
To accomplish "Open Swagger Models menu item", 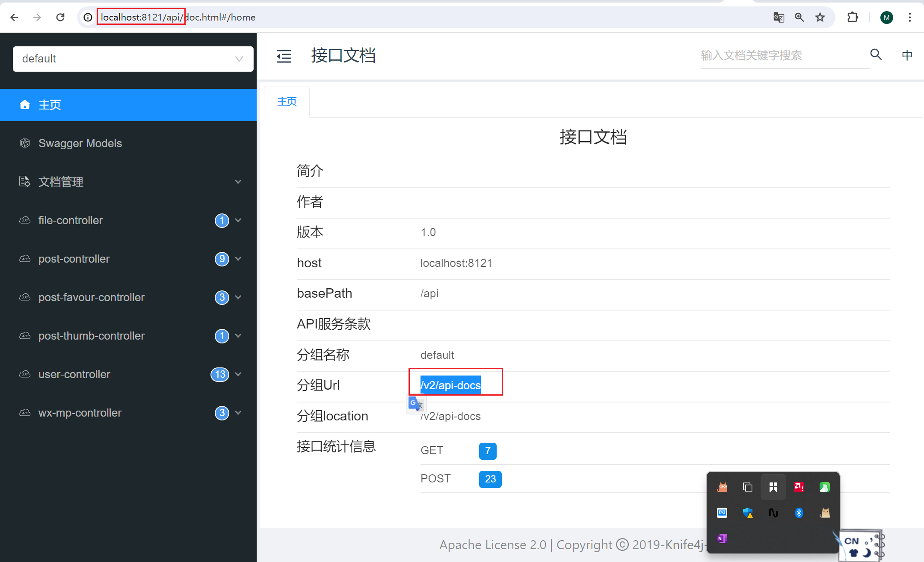I will [80, 143].
